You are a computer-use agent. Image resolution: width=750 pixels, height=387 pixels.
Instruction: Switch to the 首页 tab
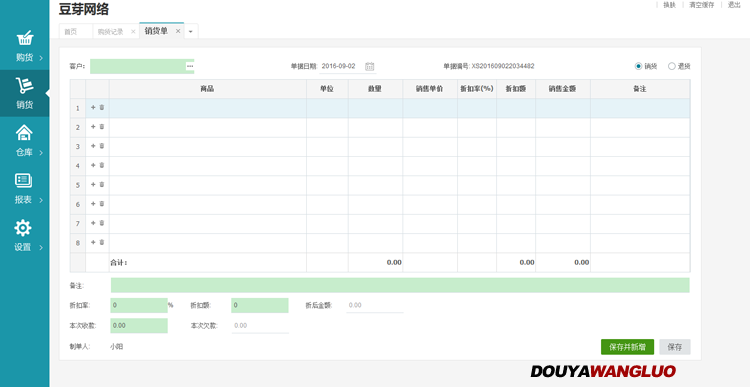pyautogui.click(x=71, y=32)
